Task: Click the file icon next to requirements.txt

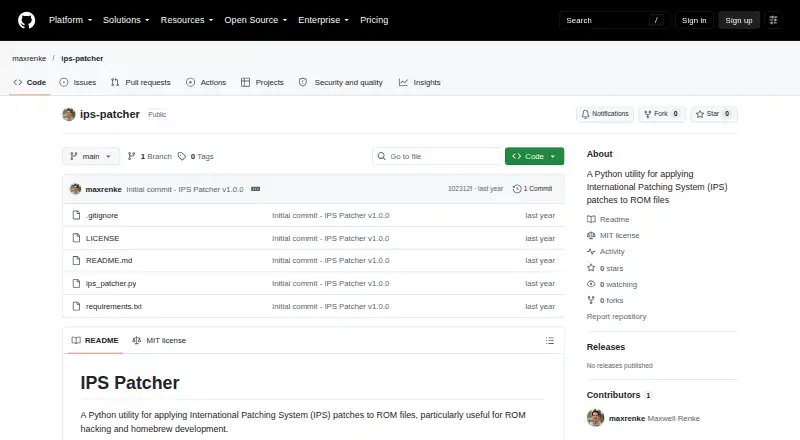Action: [x=76, y=306]
